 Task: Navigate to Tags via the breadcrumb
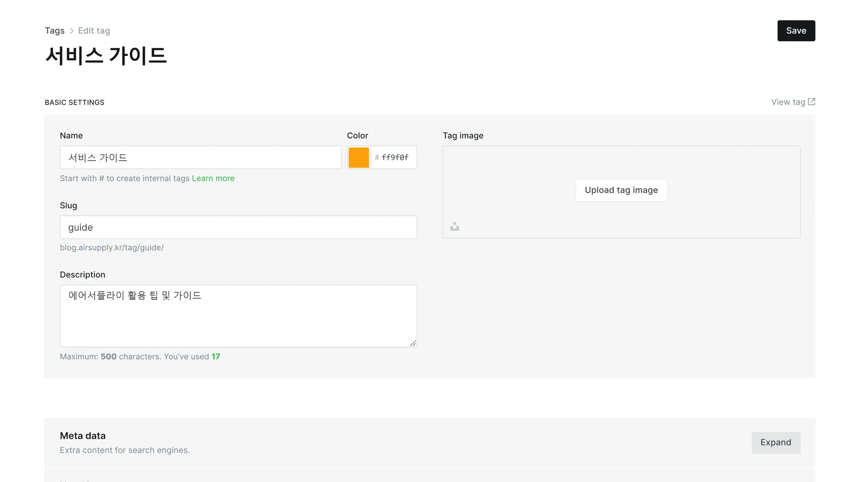[54, 30]
